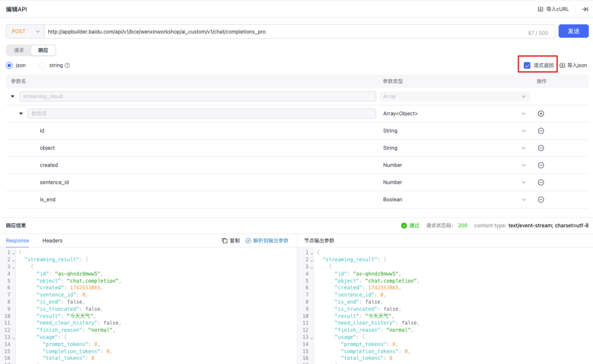Fold line 2 in Response code view
This screenshot has height=364, width=593.
point(14,260)
